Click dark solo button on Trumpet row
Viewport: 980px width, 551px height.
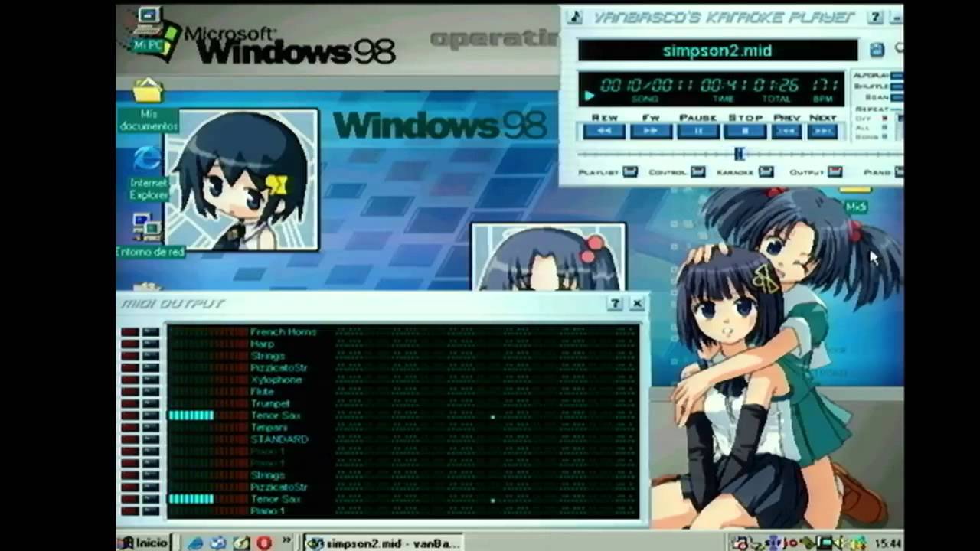[151, 403]
